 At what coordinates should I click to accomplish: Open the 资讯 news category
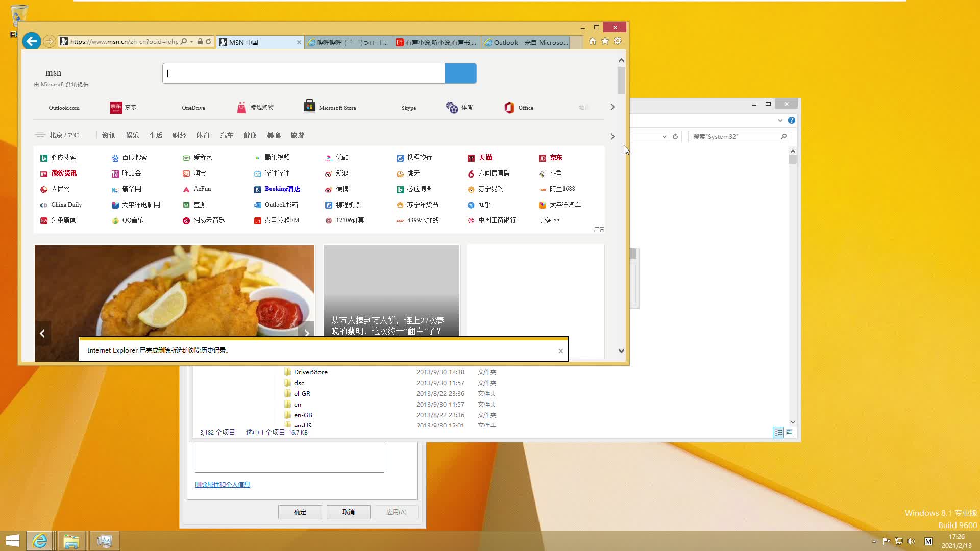(x=109, y=136)
